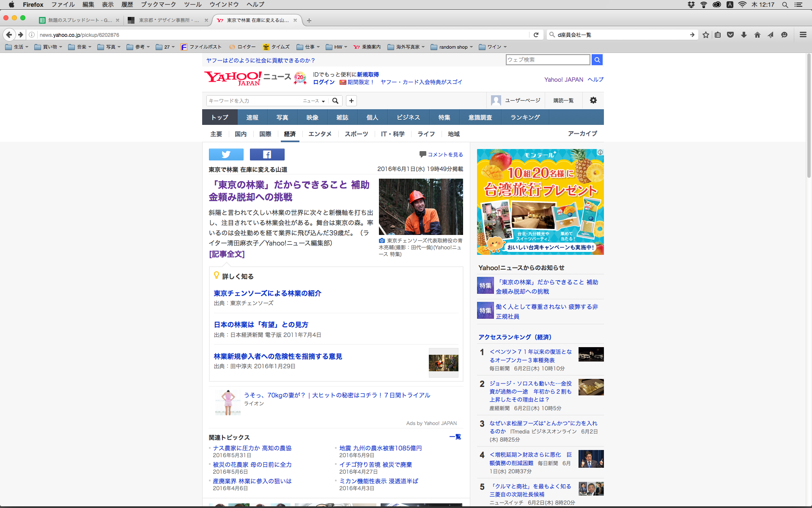812x508 pixels.
Task: Open Yahoo news settings gear
Action: coord(593,100)
